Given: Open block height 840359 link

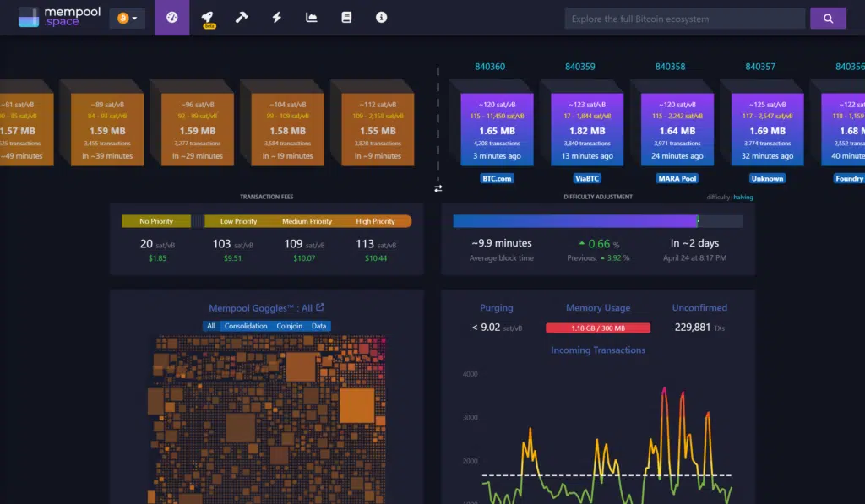Looking at the screenshot, I should [579, 67].
